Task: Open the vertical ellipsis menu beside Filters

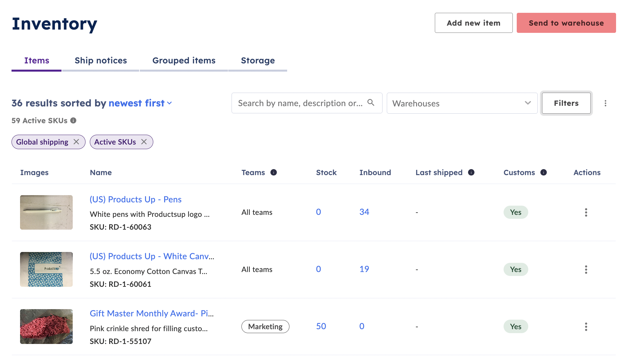Action: [x=605, y=103]
